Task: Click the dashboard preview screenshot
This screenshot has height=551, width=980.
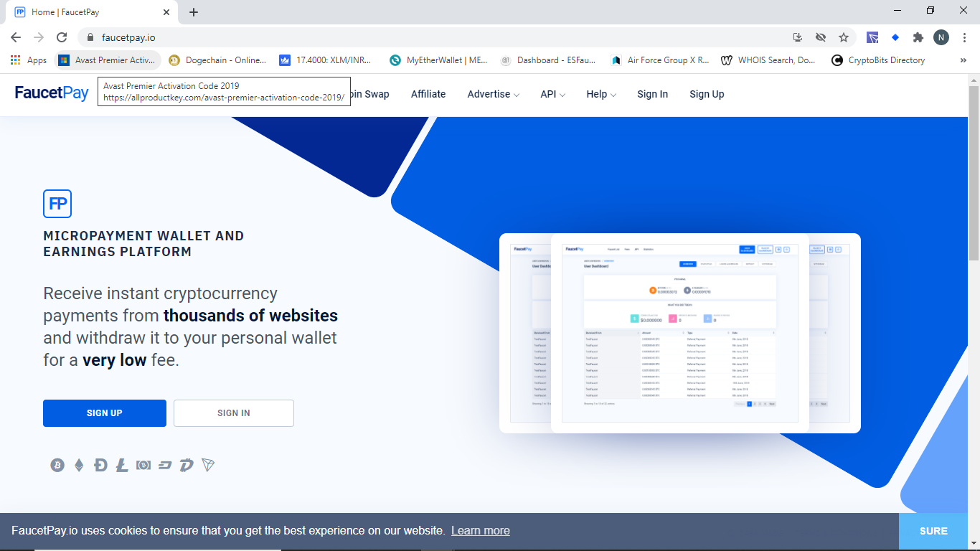Action: coord(679,333)
